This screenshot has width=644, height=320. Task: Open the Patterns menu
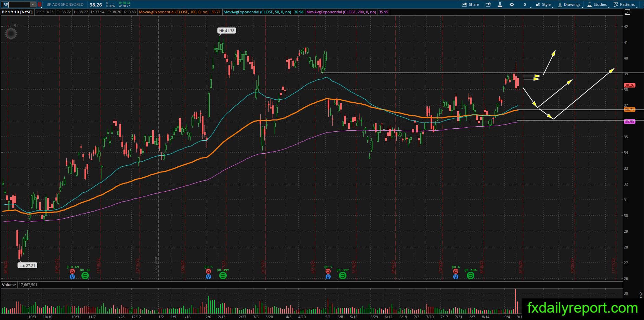click(x=625, y=4)
